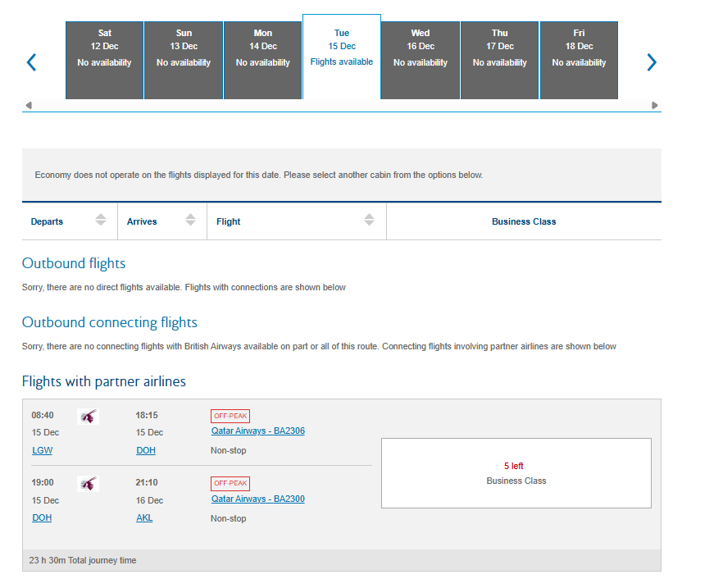Select the Fri 18 Dec date tab
The image size is (723, 588).
[x=579, y=61]
